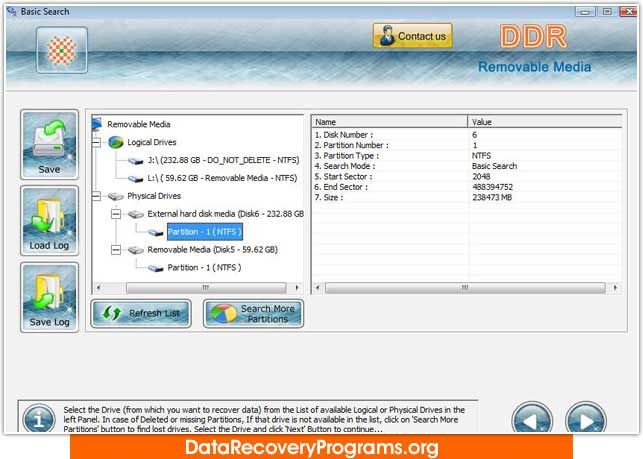This screenshot has width=643, height=459.
Task: Select L:\ 59.62 GB Removable Media drive
Action: (222, 178)
